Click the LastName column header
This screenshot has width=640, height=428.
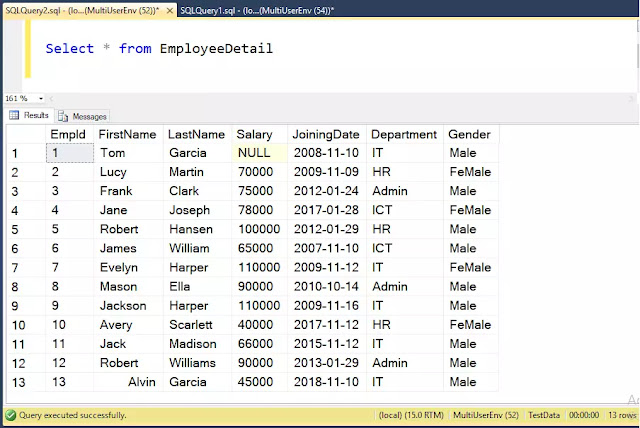198,134
